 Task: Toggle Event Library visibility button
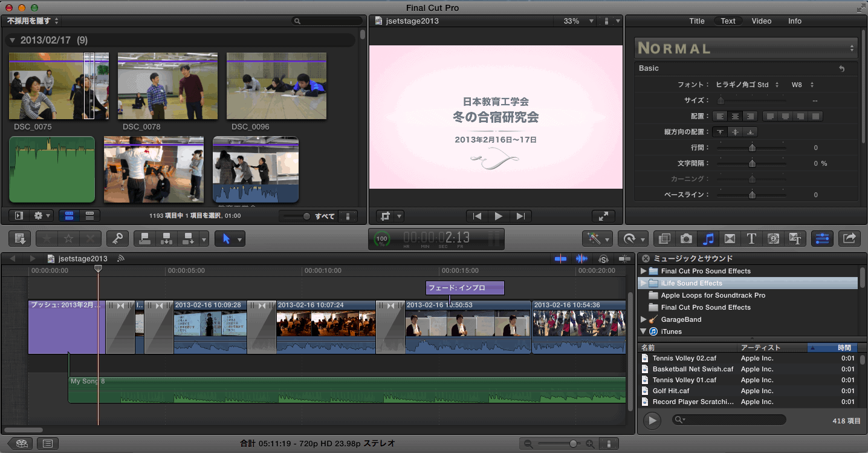pos(19,216)
